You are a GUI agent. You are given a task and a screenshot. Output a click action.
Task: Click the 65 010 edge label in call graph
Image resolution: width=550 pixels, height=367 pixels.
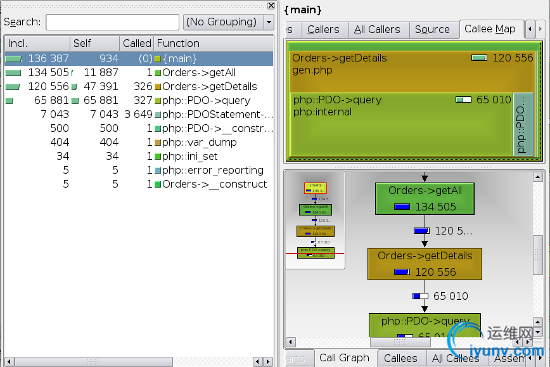[451, 296]
